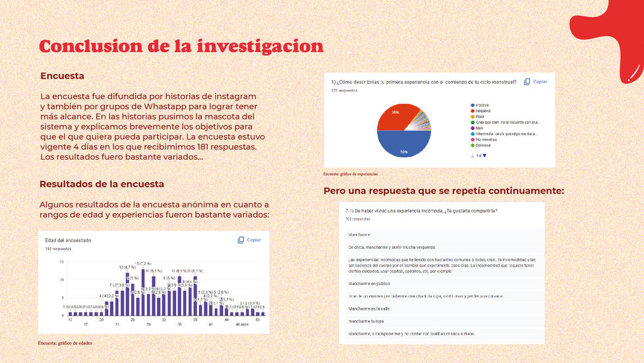Click '46 años' label on the age axis

[242, 324]
